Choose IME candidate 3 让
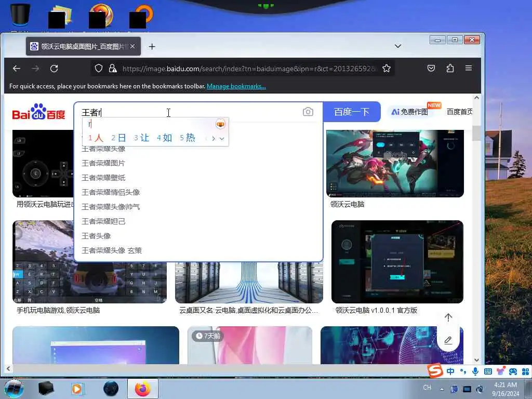Viewport: 532px width, 399px height. [x=141, y=138]
